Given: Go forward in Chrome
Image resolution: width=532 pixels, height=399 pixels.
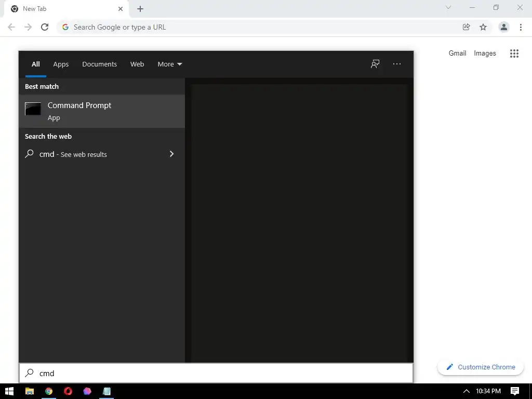Looking at the screenshot, I should coord(28,27).
